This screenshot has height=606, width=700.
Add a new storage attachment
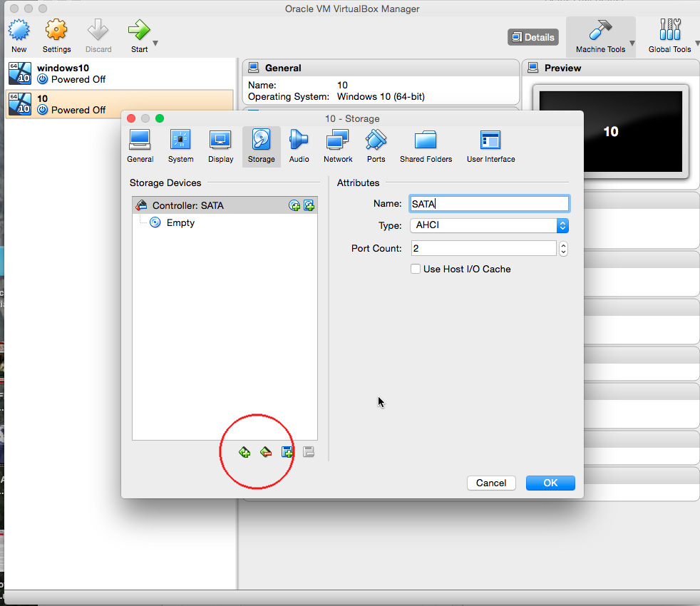[x=287, y=452]
